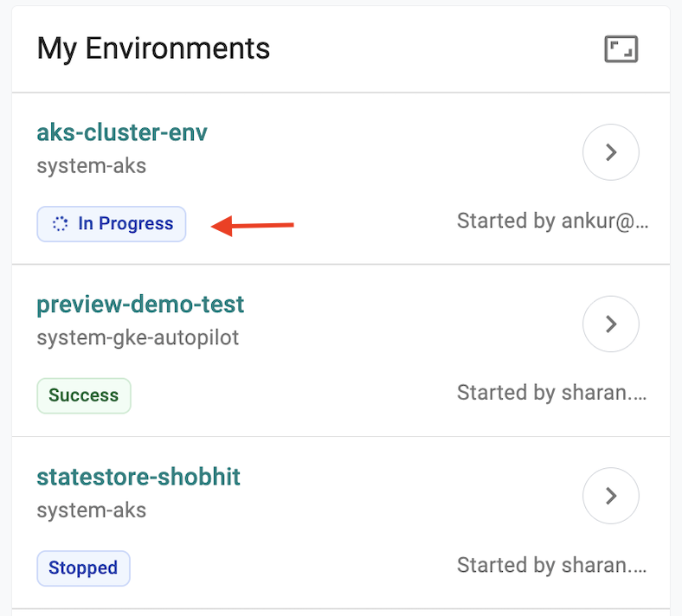Open aks-cluster-env using its chevron button

click(610, 153)
